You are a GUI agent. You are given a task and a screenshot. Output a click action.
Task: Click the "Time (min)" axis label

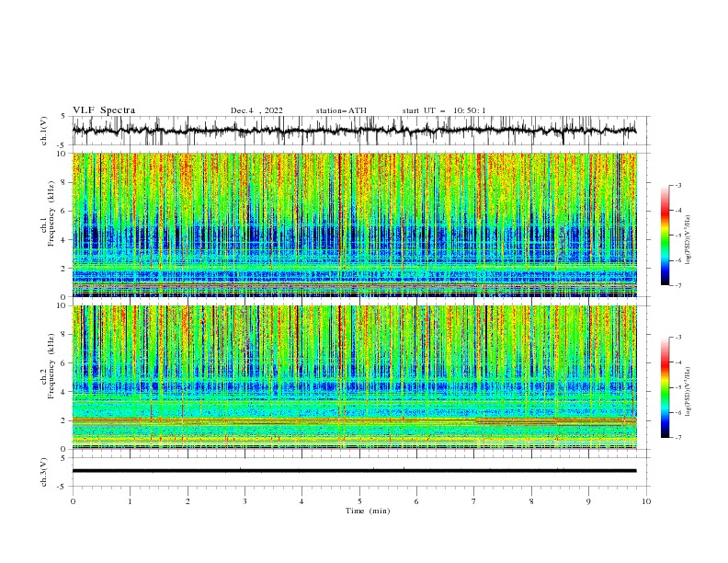tap(368, 511)
